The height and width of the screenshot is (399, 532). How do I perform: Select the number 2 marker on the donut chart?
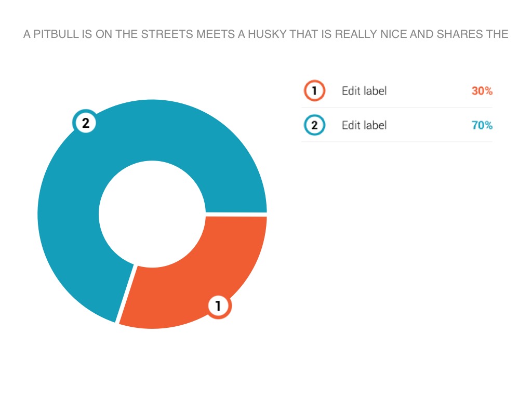coord(85,123)
